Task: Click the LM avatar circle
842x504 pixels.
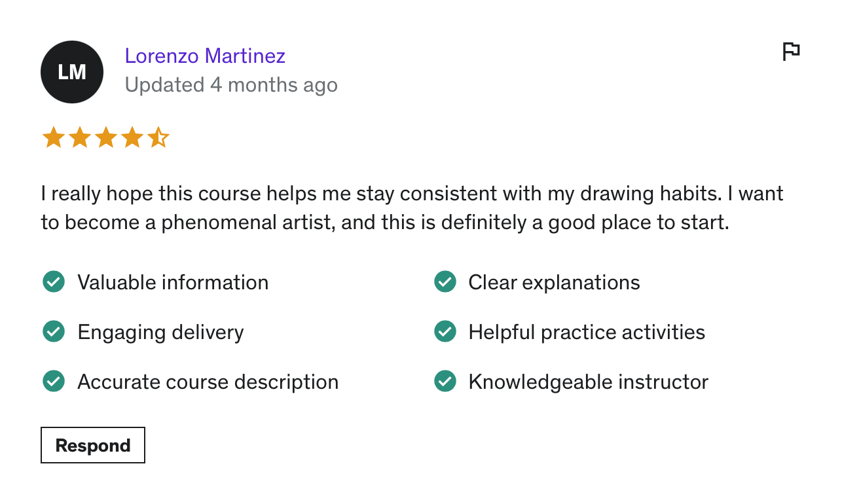Action: coord(72,72)
